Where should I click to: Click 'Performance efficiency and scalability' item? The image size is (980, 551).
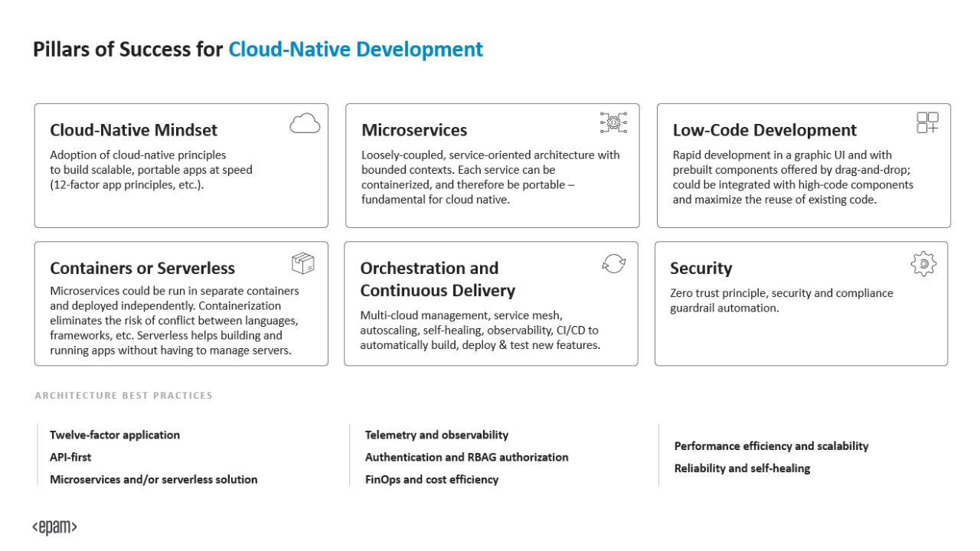[x=771, y=445]
